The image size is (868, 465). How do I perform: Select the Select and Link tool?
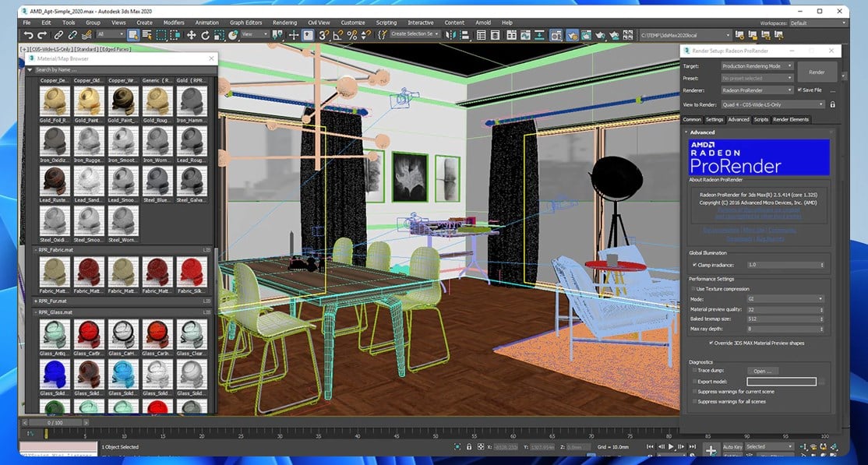58,35
